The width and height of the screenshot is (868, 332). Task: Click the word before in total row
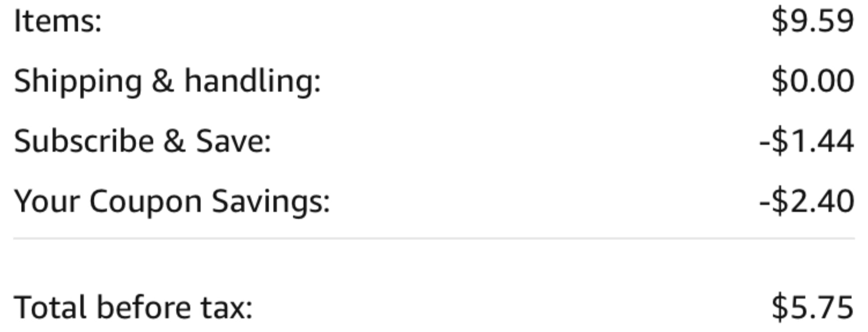144,307
